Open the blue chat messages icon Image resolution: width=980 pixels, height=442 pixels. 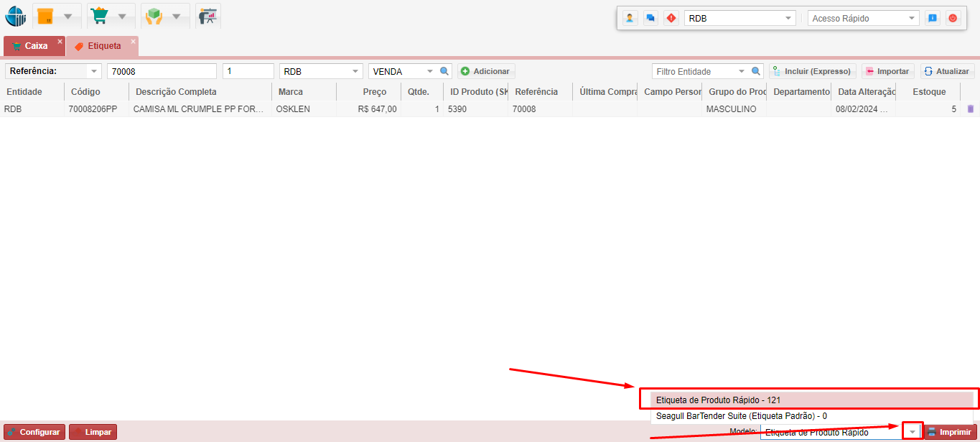[650, 19]
